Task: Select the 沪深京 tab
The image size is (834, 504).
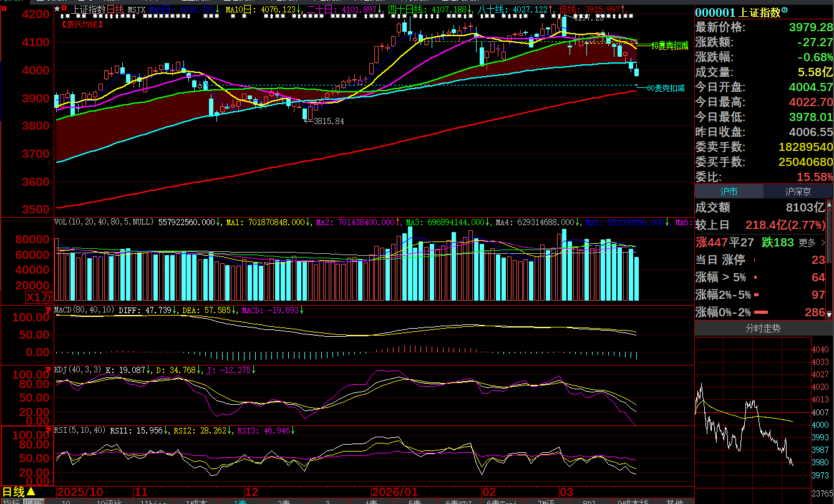Action: (798, 192)
